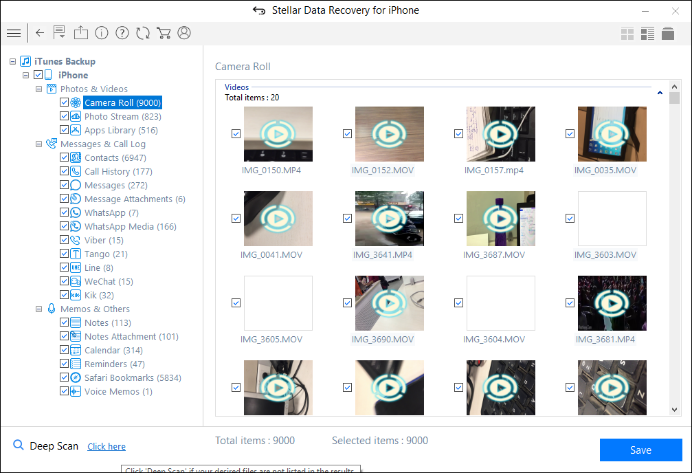692x473 pixels.
Task: Select Message Attachments (6) in the tree
Action: [x=135, y=199]
